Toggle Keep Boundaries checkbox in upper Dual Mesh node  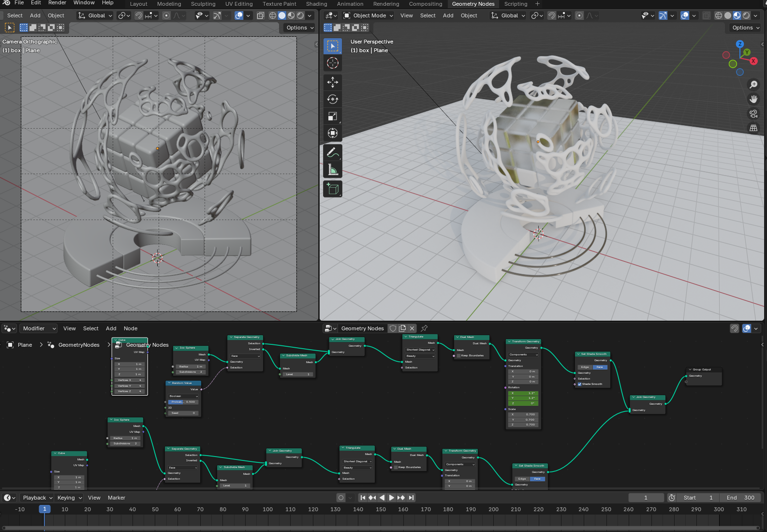tap(458, 355)
